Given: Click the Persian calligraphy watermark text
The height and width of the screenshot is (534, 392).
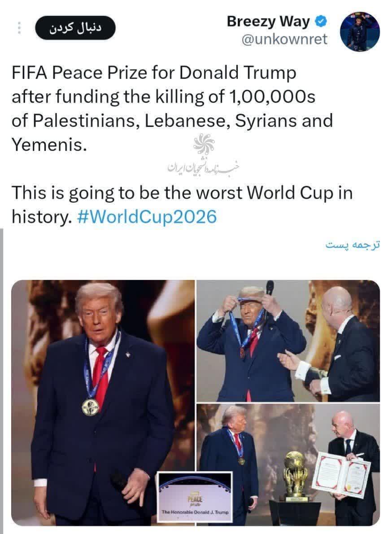Looking at the screenshot, I should pos(204,166).
